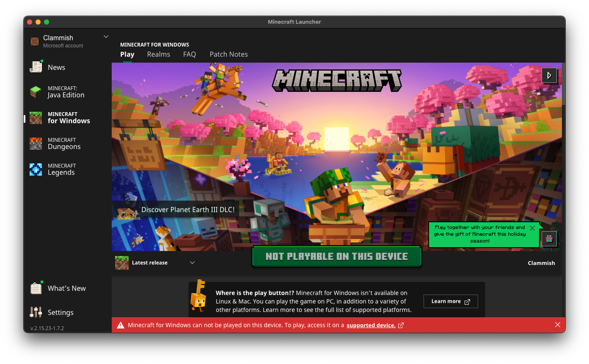Click the Not Playable On This Device button

click(337, 256)
